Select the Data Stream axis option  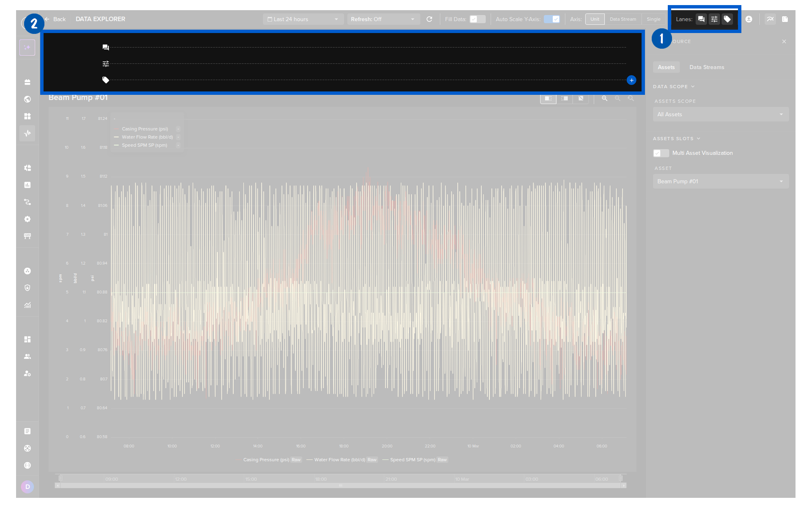[623, 19]
